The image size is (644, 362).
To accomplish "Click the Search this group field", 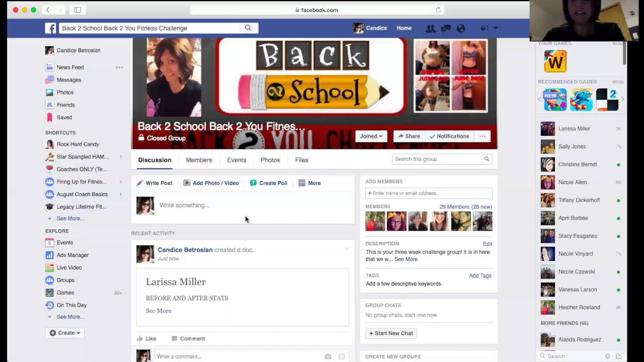I will click(437, 159).
